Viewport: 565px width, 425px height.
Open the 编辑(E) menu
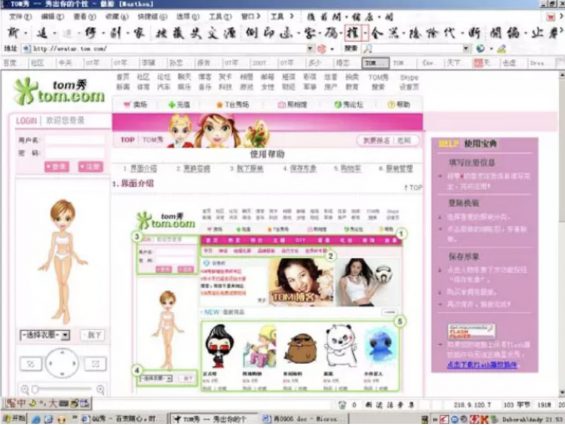[x=52, y=17]
